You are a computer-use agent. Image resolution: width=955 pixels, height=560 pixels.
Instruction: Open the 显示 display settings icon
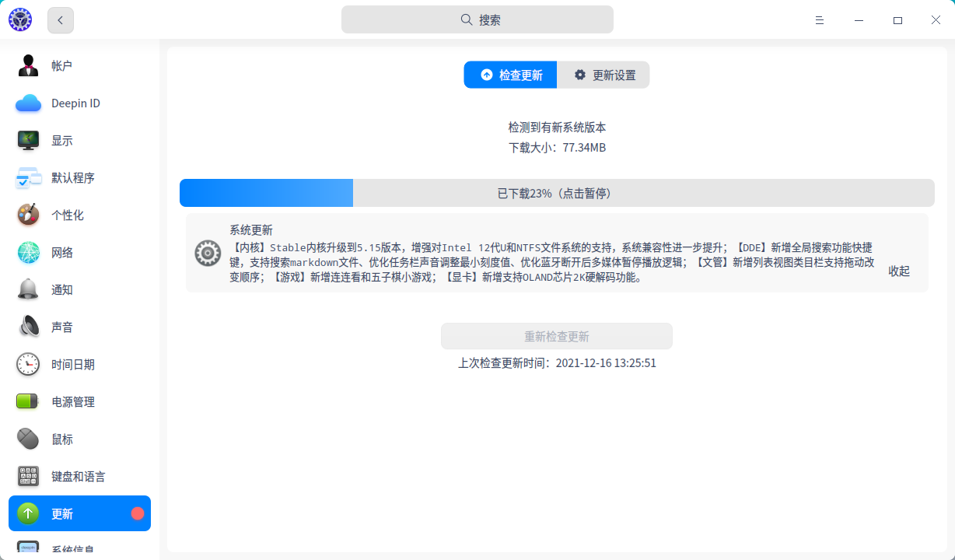pos(29,141)
